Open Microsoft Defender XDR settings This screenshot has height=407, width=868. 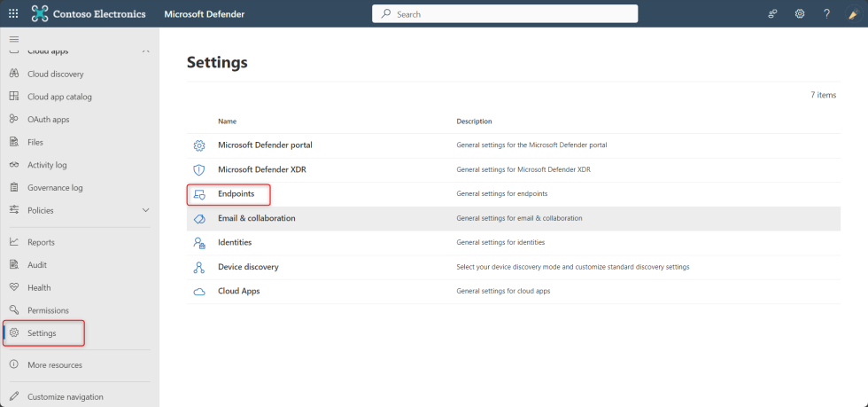pos(262,169)
